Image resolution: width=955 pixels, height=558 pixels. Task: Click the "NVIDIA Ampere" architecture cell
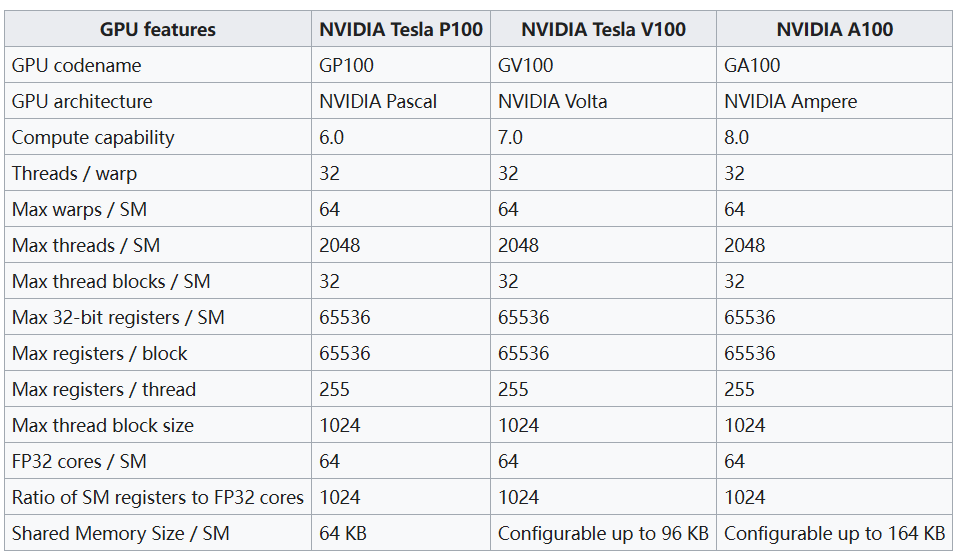[x=790, y=101]
